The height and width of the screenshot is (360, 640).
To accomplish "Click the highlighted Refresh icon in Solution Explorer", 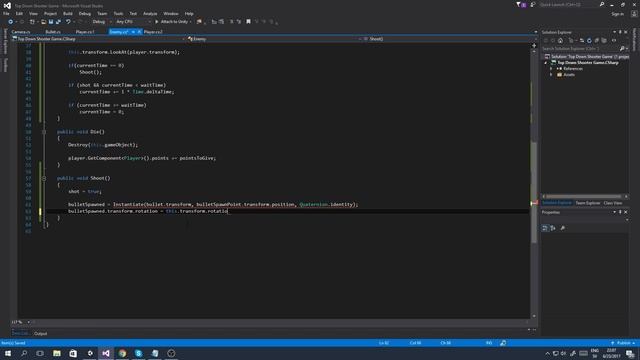I will tap(589, 40).
